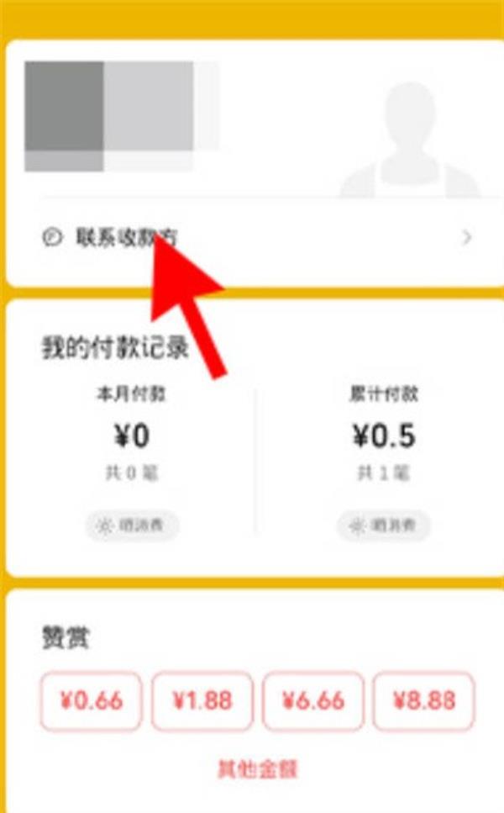Choose the ¥8.88 reward amount

(x=423, y=700)
